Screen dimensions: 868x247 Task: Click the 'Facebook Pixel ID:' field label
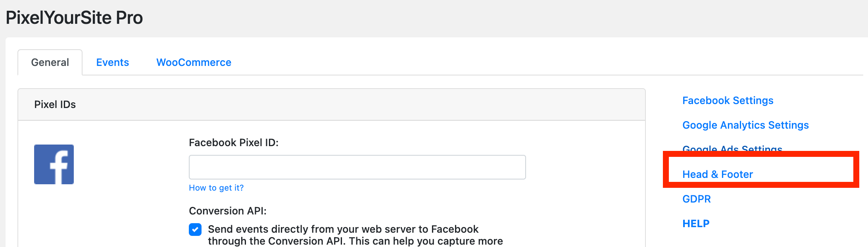pyautogui.click(x=234, y=143)
